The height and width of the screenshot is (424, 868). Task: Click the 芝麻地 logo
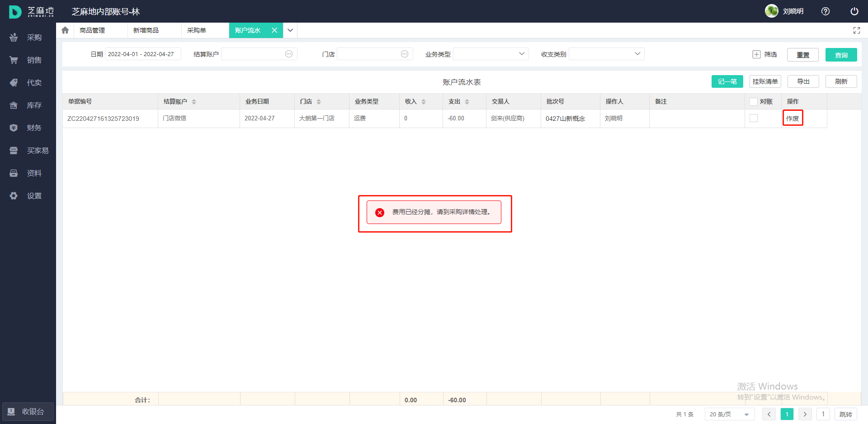click(31, 12)
